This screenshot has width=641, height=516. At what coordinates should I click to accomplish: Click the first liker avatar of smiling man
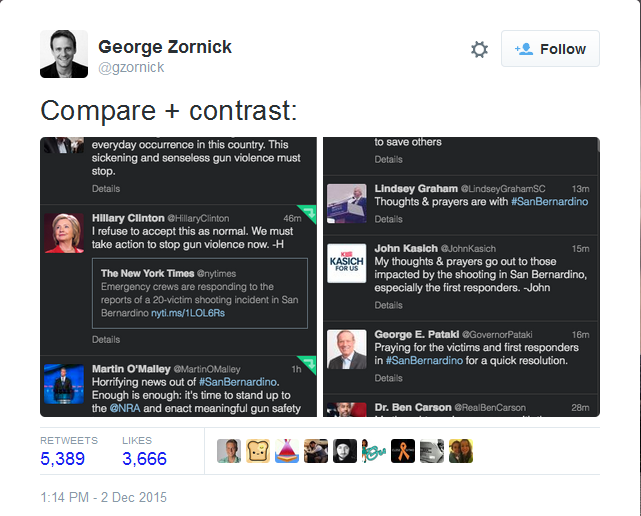click(x=229, y=451)
